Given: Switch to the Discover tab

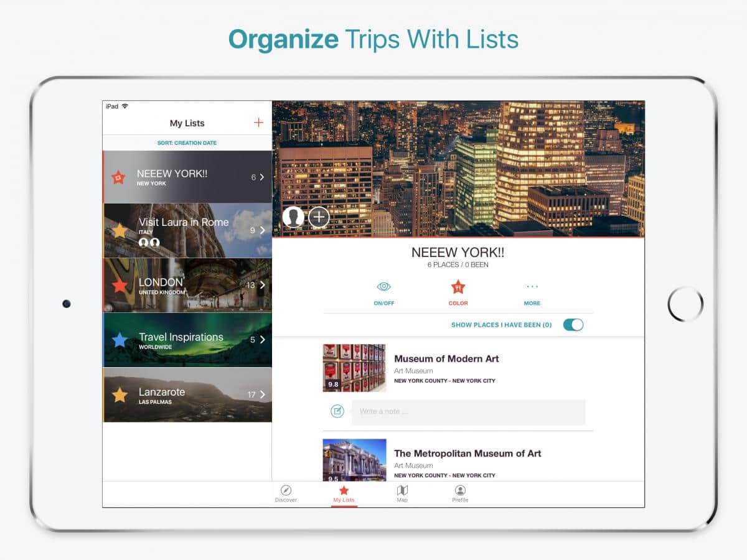Looking at the screenshot, I should coord(286,494).
